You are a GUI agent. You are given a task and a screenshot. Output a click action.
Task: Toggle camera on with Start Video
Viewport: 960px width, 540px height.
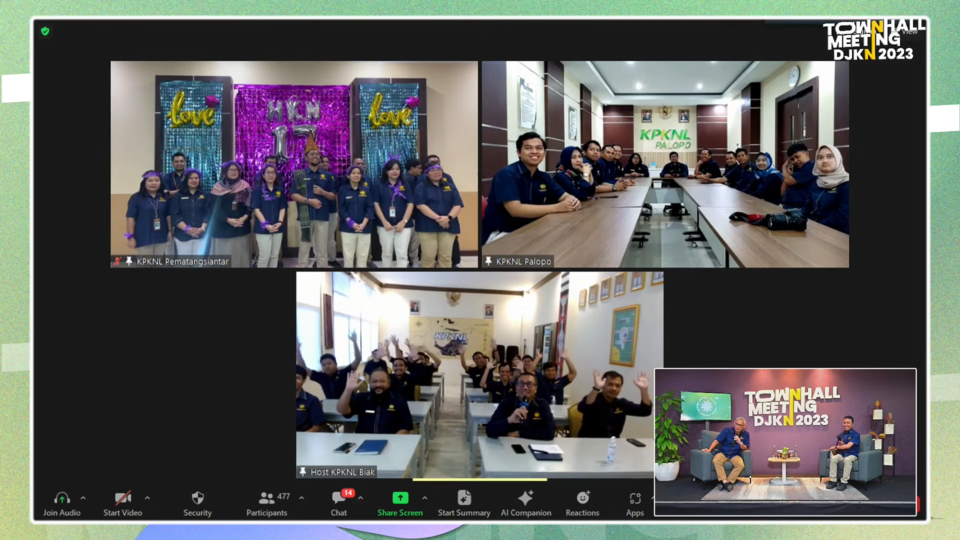[x=122, y=498]
